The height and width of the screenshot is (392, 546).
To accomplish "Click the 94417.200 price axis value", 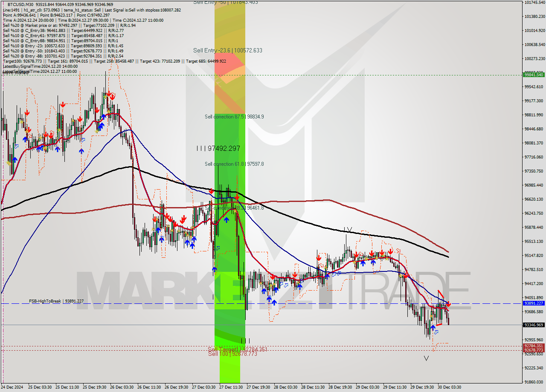I will pyautogui.click(x=534, y=284).
